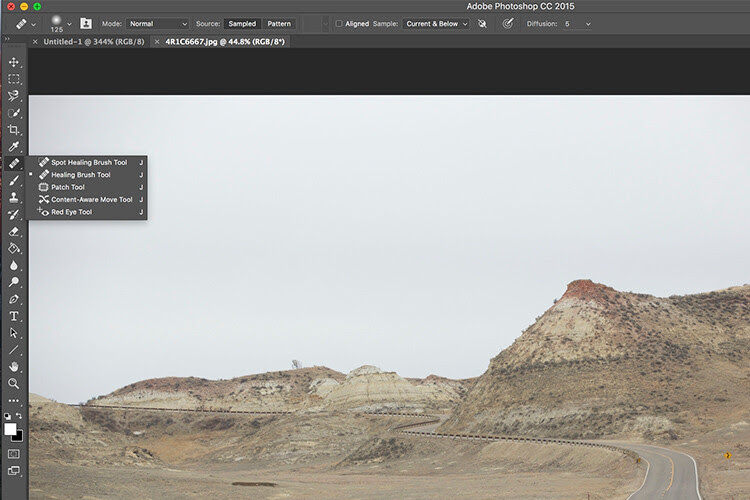Choose Spot Healing Brush Tool from flyout
Image resolution: width=750 pixels, height=500 pixels.
pos(87,162)
